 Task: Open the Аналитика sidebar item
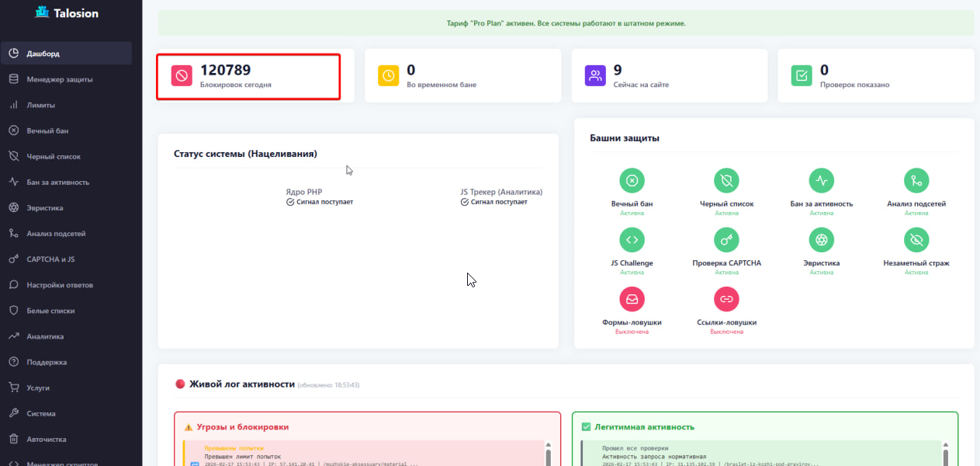tap(45, 336)
